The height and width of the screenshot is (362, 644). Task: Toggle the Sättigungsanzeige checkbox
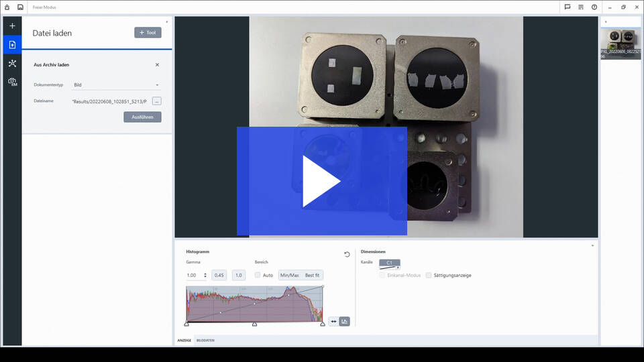coord(429,275)
